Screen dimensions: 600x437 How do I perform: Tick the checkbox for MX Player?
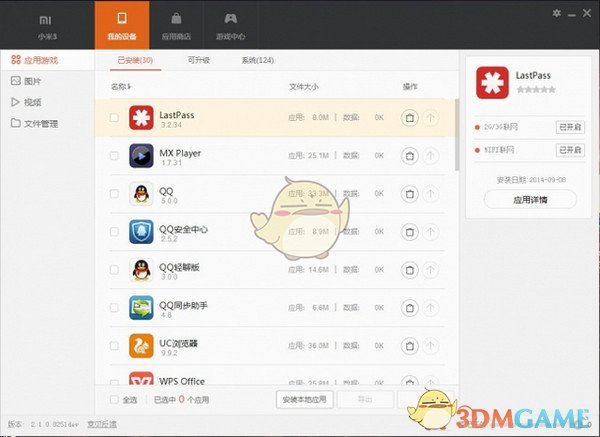tap(114, 156)
